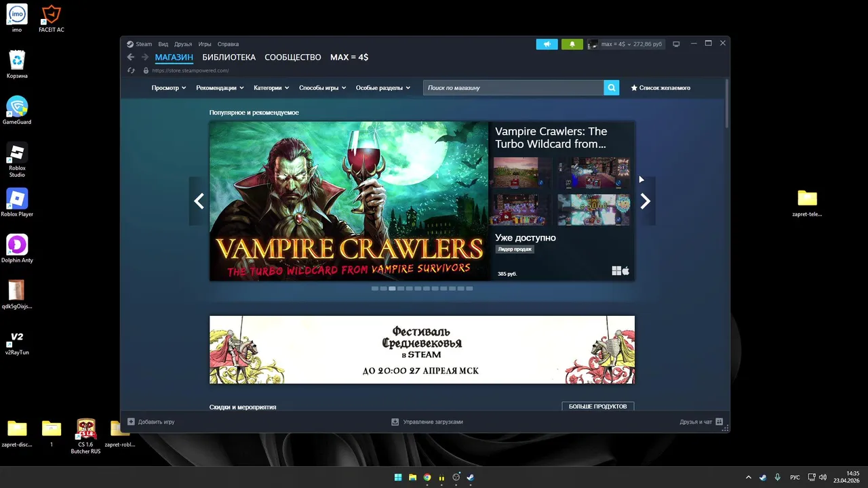868x488 pixels.
Task: Click the padlock icon beside store URL
Action: point(145,70)
